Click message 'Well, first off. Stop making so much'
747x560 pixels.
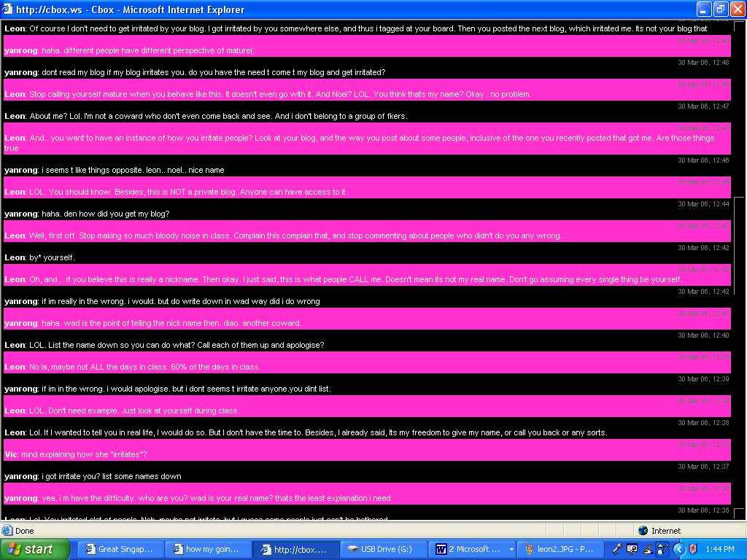295,236
